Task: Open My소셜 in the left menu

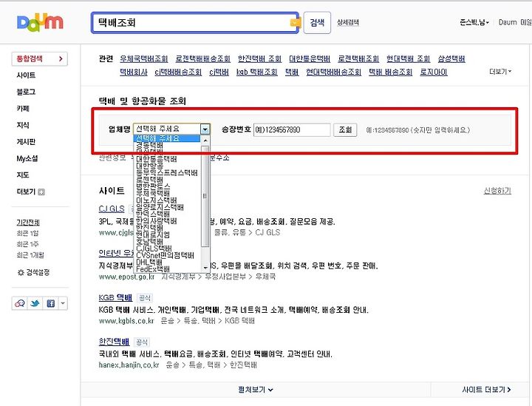Action: [27, 158]
